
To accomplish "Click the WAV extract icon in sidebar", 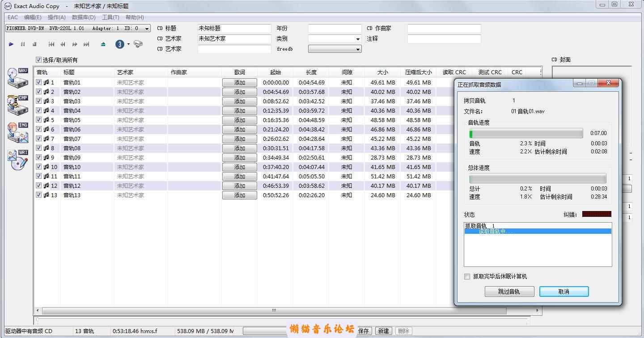I will click(x=18, y=79).
